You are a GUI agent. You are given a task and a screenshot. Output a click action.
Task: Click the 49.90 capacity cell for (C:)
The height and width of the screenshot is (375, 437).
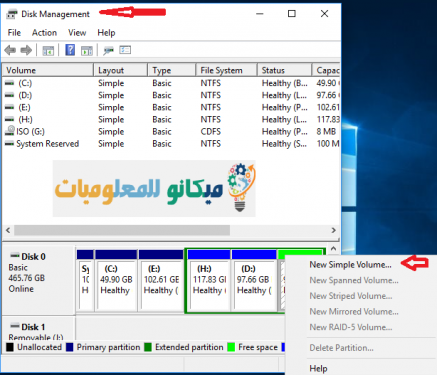click(x=328, y=83)
